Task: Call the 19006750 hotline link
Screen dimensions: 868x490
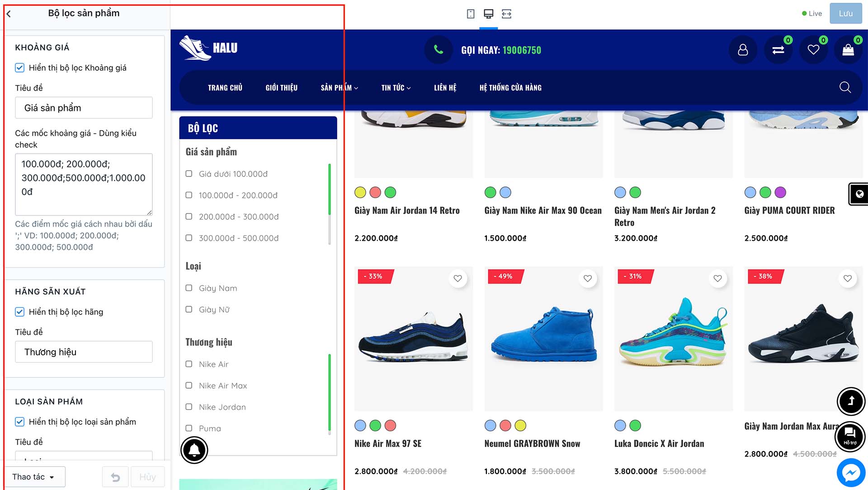Action: click(522, 50)
